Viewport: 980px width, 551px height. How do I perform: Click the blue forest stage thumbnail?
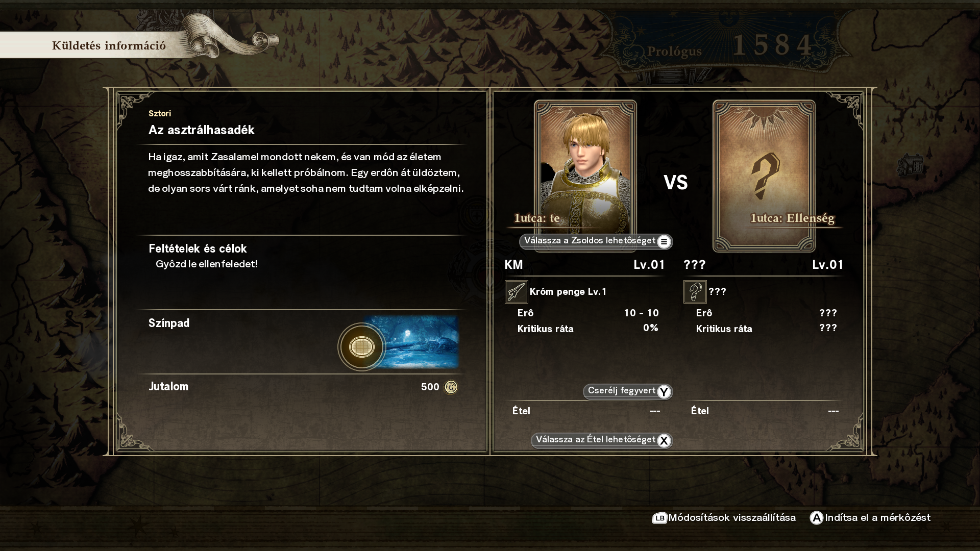[411, 341]
